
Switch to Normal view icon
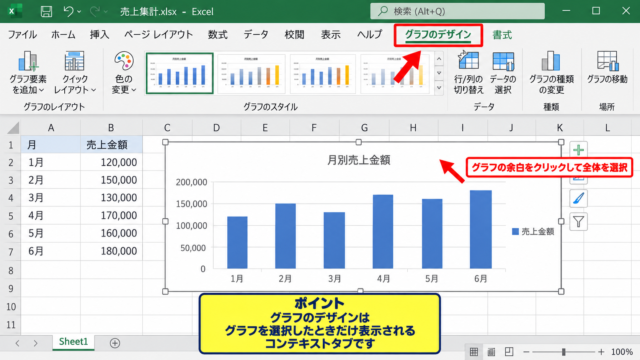click(474, 352)
